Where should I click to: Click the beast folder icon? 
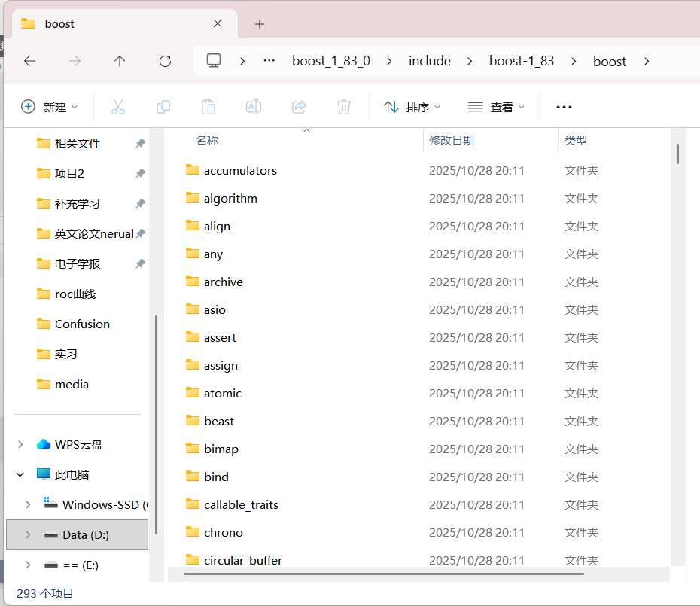pyautogui.click(x=193, y=420)
